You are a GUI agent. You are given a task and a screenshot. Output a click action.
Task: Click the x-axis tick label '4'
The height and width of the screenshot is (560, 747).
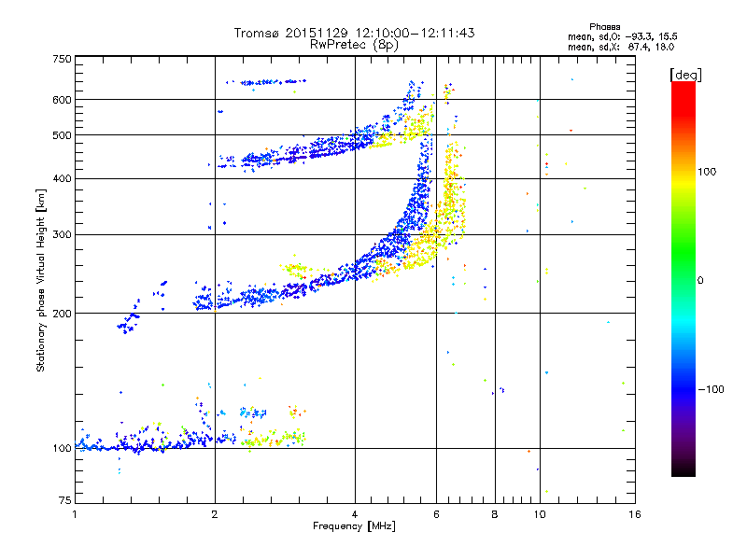pyautogui.click(x=355, y=514)
